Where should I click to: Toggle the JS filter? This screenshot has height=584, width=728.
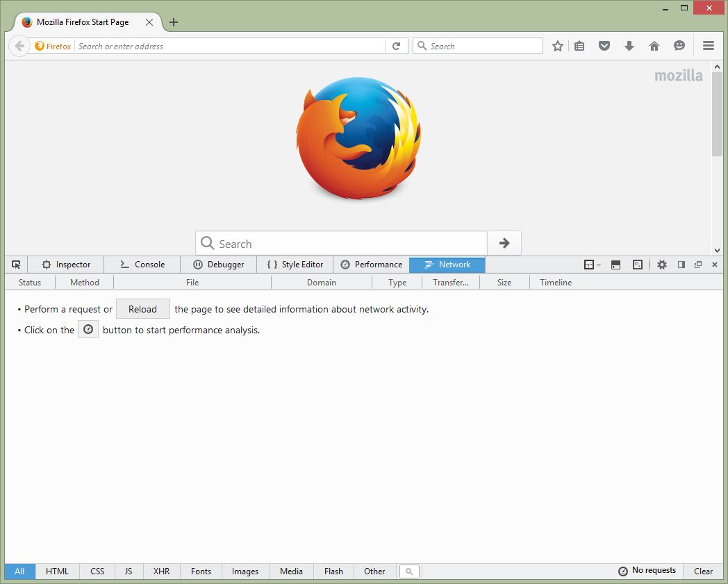pyautogui.click(x=129, y=572)
